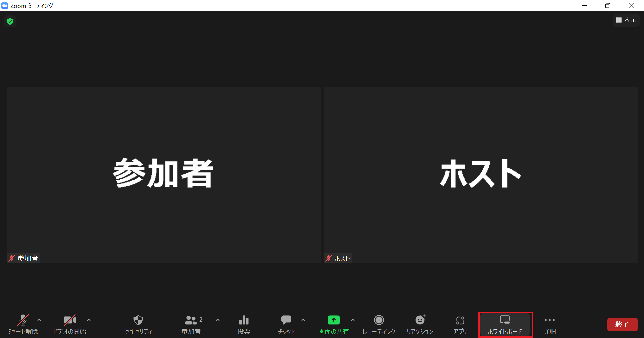Image resolution: width=644 pixels, height=338 pixels.
Task: Open the Whiteboard (ホワイトボード)
Action: pos(505,324)
